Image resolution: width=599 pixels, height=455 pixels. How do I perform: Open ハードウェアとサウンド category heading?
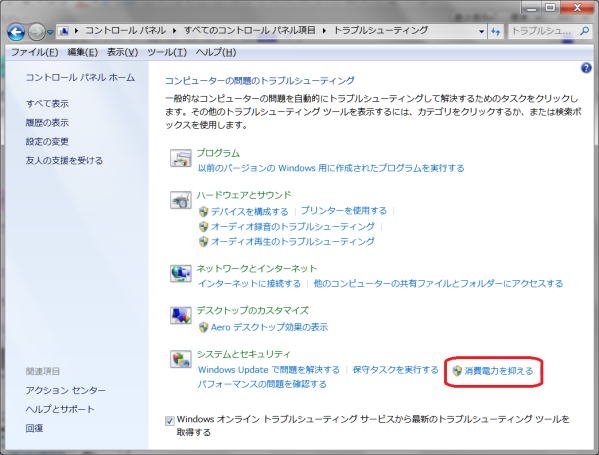click(x=244, y=195)
